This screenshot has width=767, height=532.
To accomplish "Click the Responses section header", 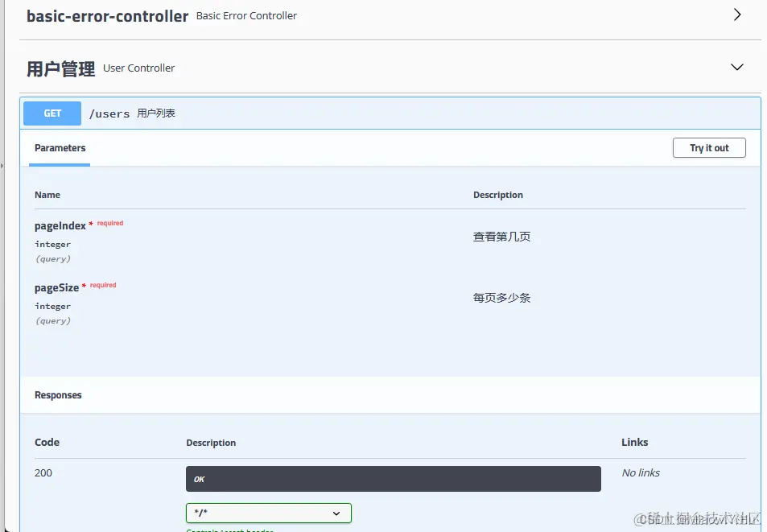I will tap(58, 395).
